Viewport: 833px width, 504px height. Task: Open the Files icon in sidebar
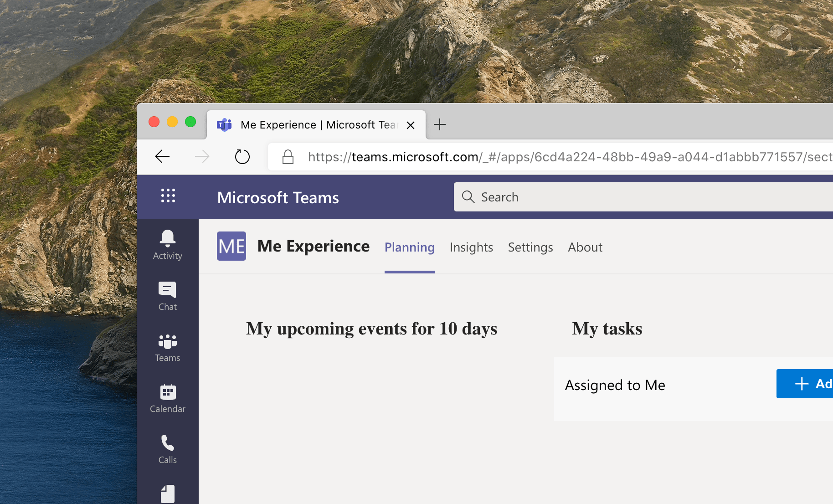[x=168, y=494]
